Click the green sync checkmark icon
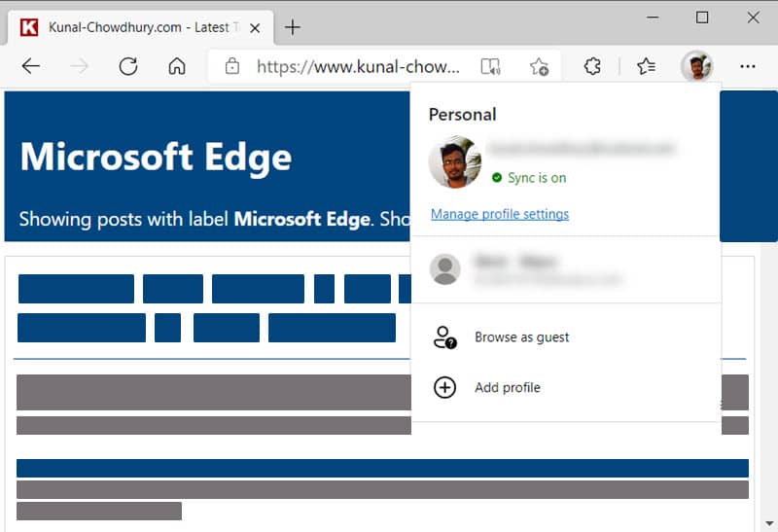The image size is (778, 532). (x=497, y=177)
